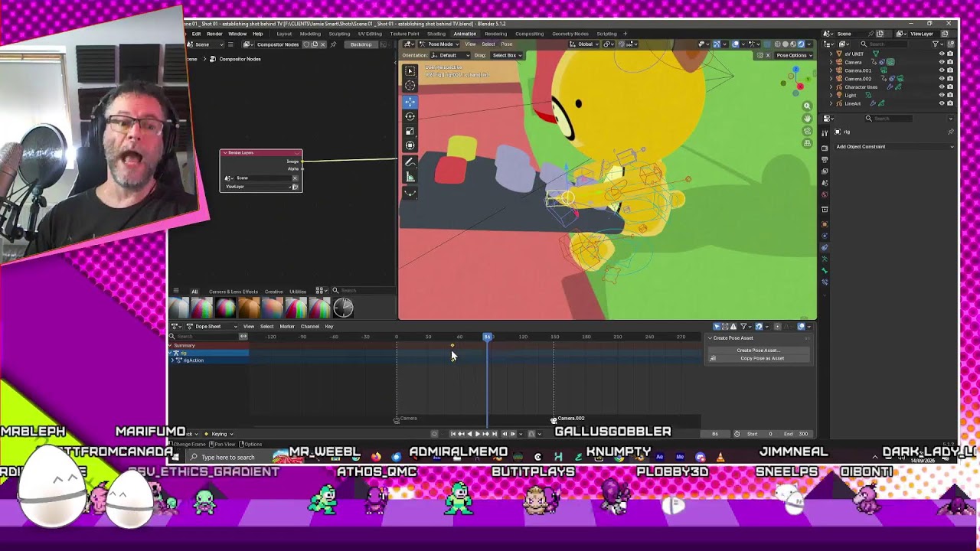The width and height of the screenshot is (980, 551).
Task: Switch to the Compositing workspace tab
Action: tap(529, 34)
